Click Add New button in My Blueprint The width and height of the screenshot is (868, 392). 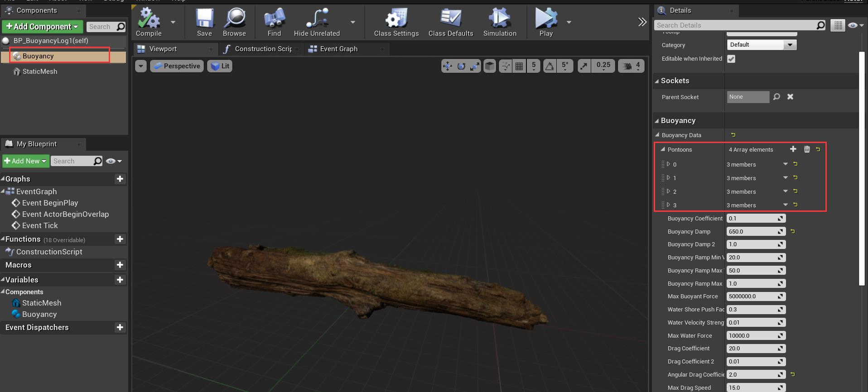[26, 161]
